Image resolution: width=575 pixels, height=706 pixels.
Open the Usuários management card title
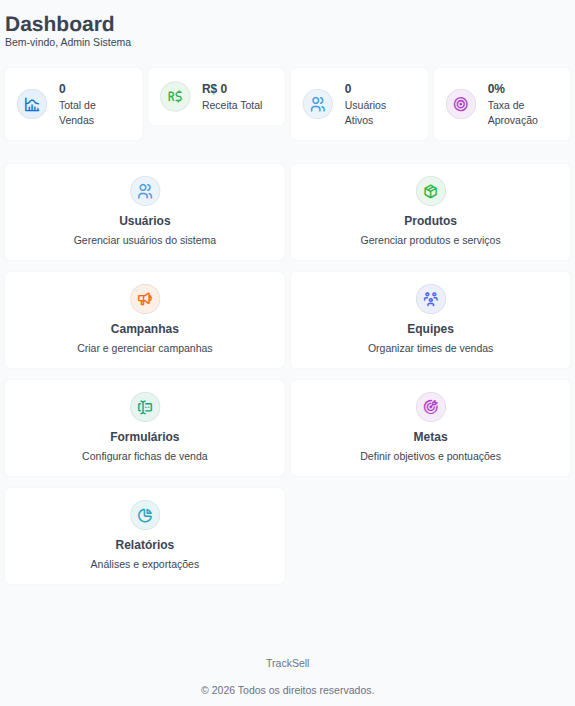pyautogui.click(x=145, y=221)
